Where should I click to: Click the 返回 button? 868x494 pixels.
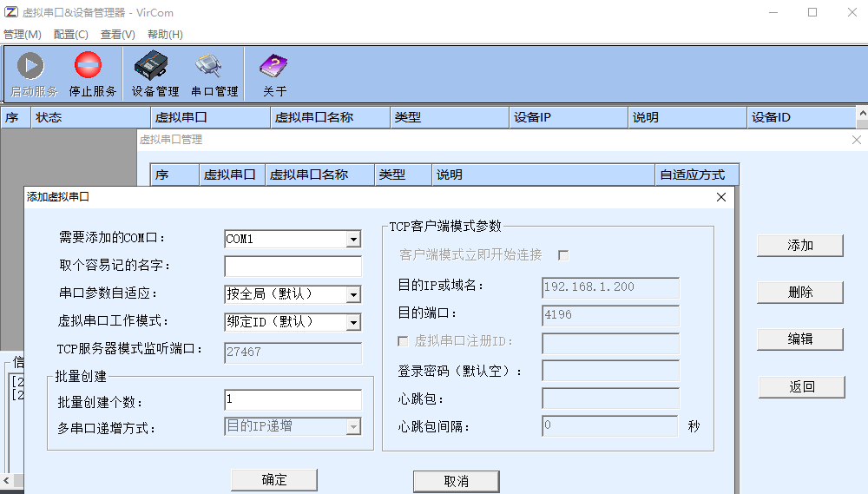pos(801,386)
